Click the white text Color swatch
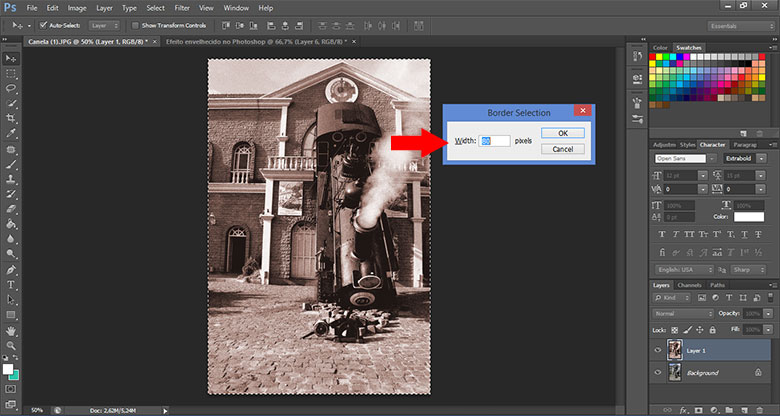This screenshot has width=780, height=416. [748, 216]
